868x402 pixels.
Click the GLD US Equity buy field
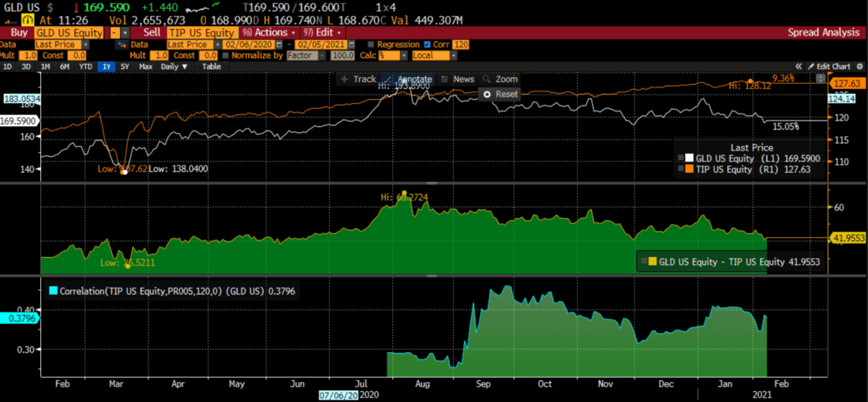[x=69, y=33]
